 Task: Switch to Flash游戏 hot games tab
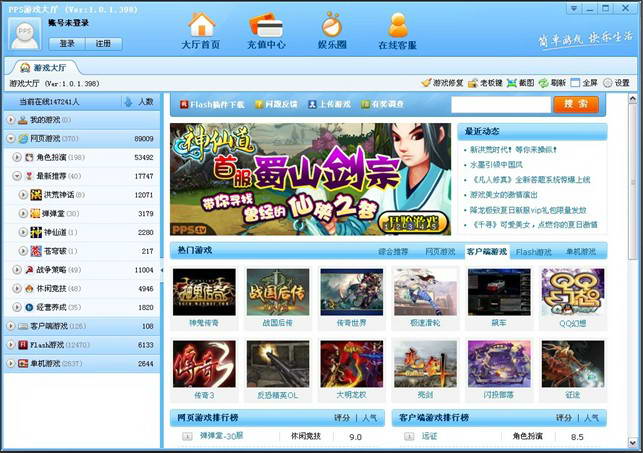(x=534, y=252)
